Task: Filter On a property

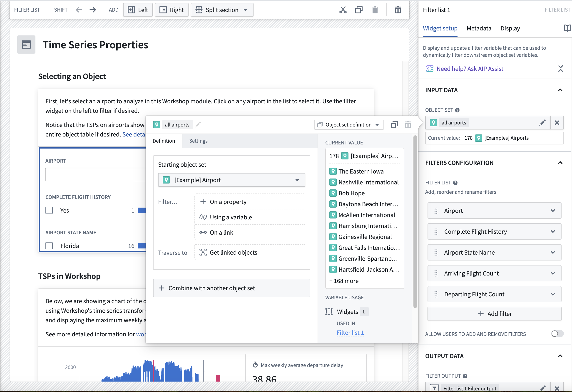Action: click(x=250, y=202)
